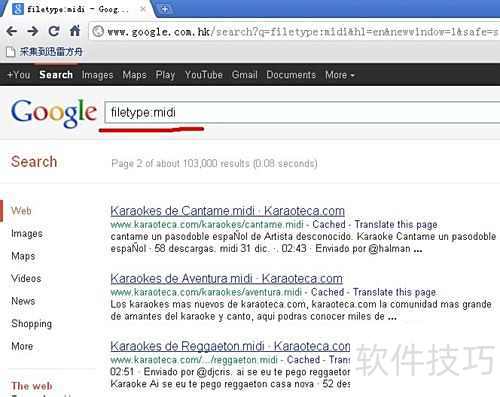Screen dimensions: 500x397
Task: Focus the filetype:midi search box
Action: pyautogui.click(x=302, y=113)
